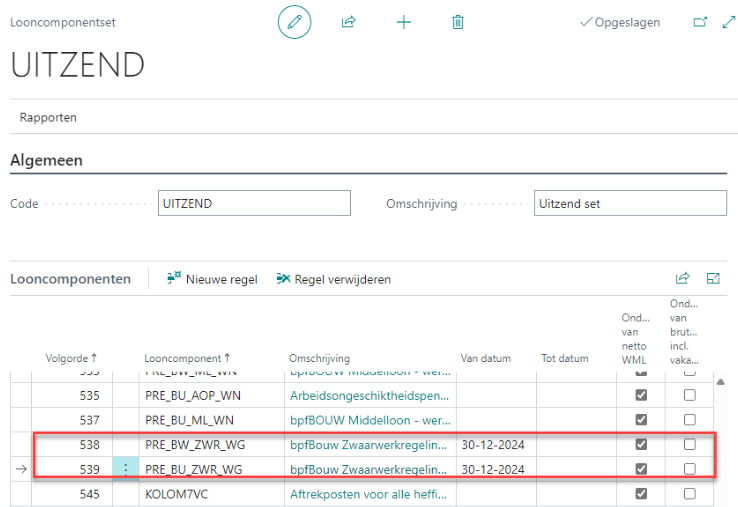Expand page to full screen icon

(x=727, y=22)
